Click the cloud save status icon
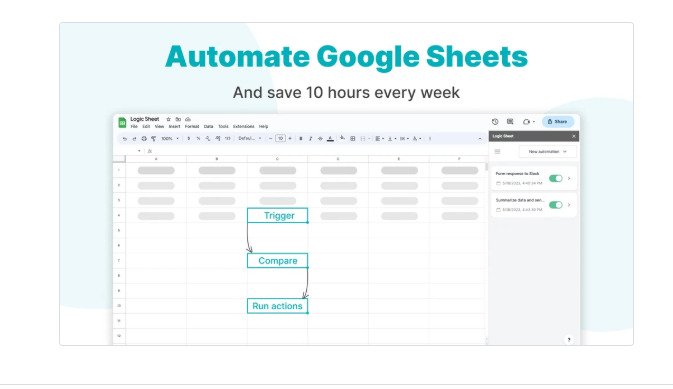This screenshot has height=389, width=673. click(188, 119)
